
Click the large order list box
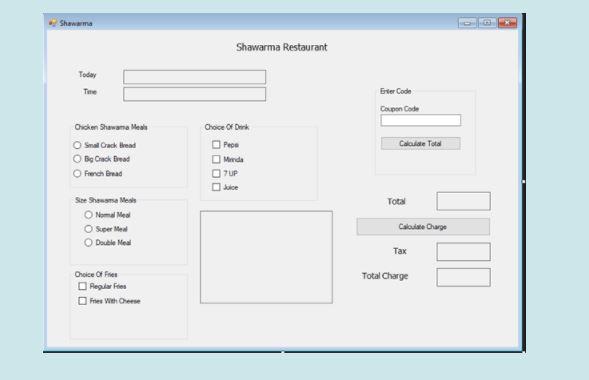(x=266, y=257)
